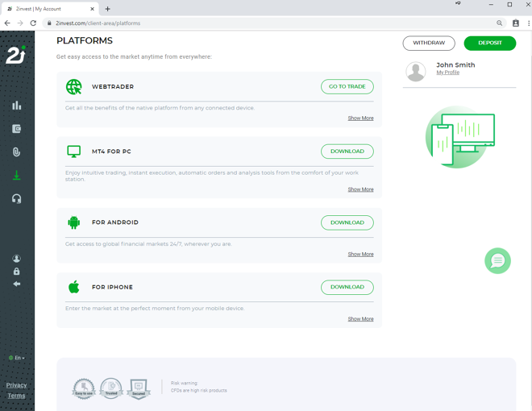Open the live chat bubble
Viewport: 532px width, 411px height.
497,261
